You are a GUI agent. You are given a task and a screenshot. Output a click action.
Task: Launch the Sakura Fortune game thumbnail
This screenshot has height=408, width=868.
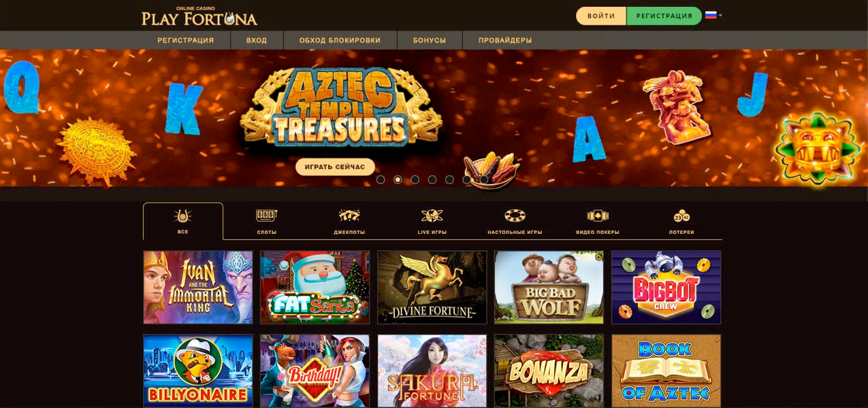coord(432,371)
